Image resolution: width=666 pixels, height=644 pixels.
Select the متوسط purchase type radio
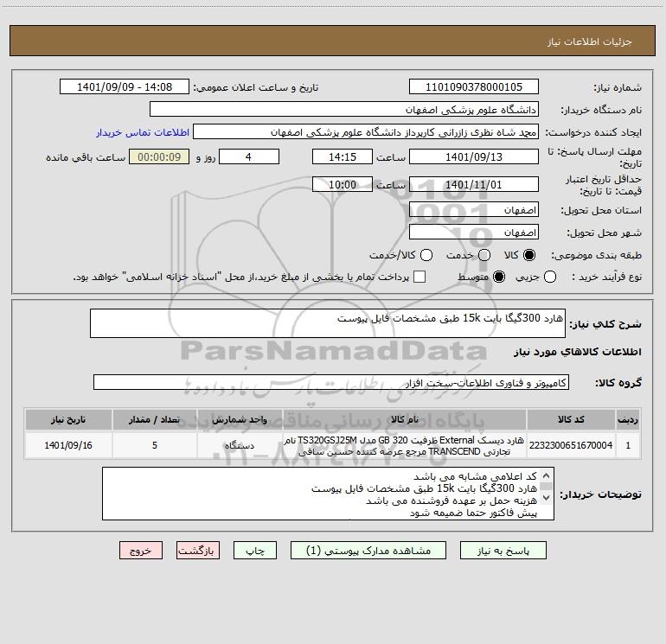(499, 277)
